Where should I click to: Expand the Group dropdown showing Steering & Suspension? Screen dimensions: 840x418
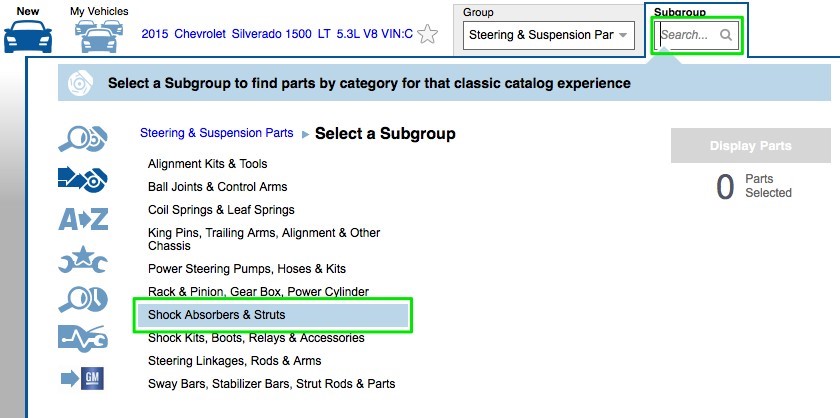[549, 35]
